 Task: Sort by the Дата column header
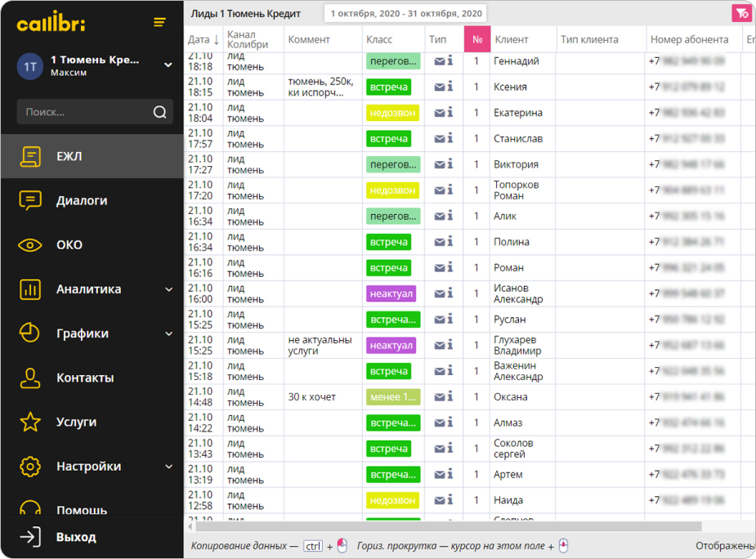click(203, 39)
